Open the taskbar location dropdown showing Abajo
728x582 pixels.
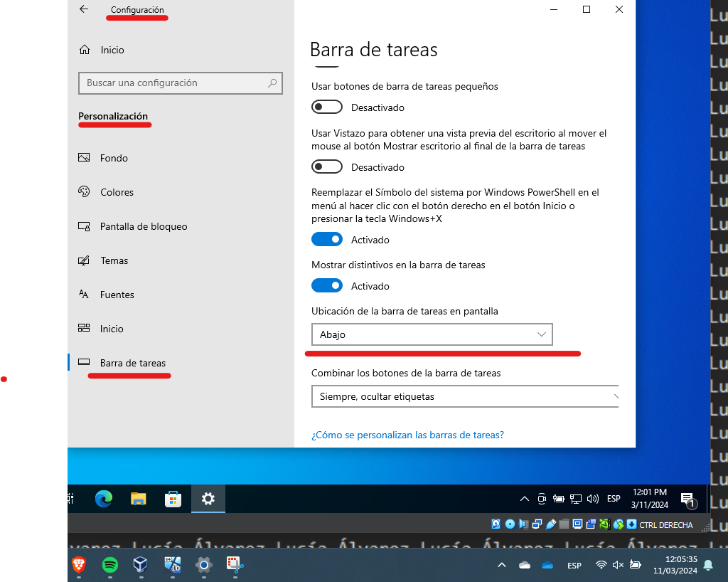tap(432, 334)
